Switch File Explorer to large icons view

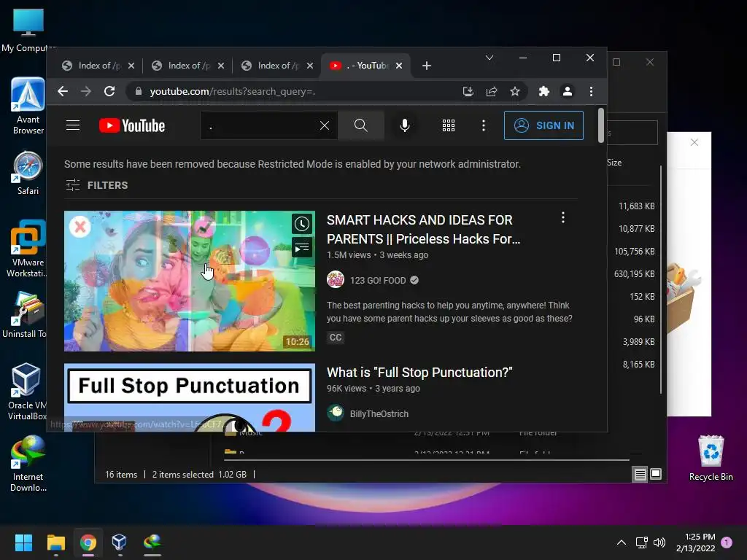(656, 474)
